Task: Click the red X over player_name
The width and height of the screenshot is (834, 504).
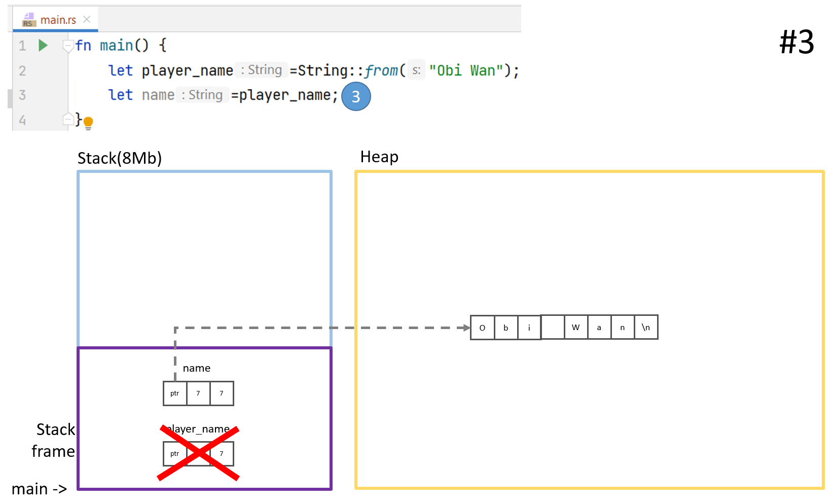Action: coord(198,453)
